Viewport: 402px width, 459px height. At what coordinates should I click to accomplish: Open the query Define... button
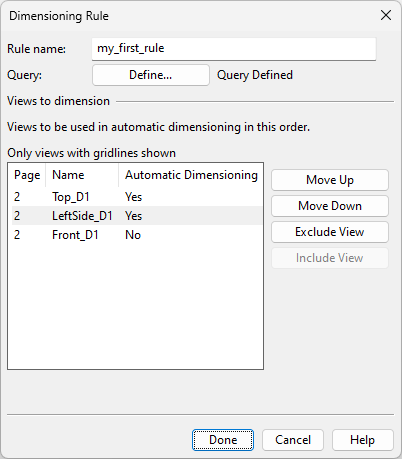[151, 75]
